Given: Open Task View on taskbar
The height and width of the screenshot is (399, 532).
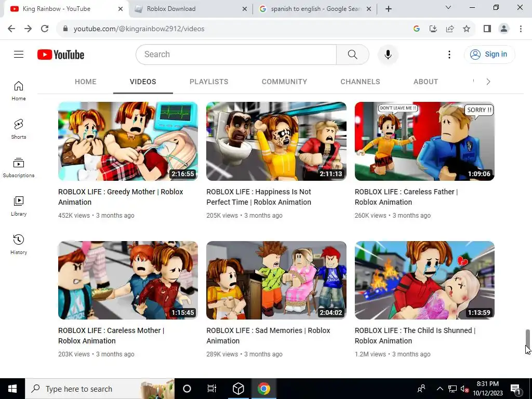Looking at the screenshot, I should click(212, 389).
